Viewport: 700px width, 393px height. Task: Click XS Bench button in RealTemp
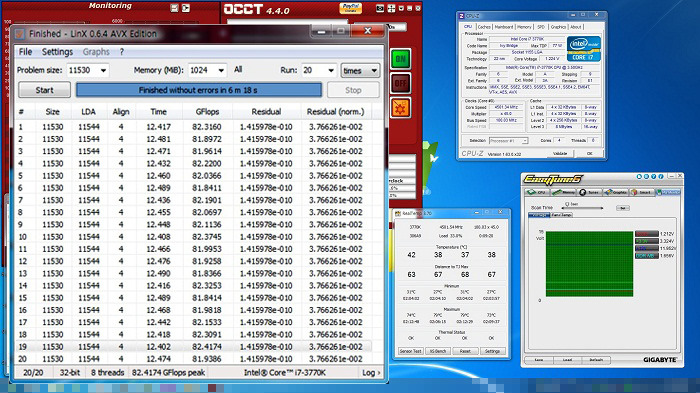pyautogui.click(x=438, y=351)
